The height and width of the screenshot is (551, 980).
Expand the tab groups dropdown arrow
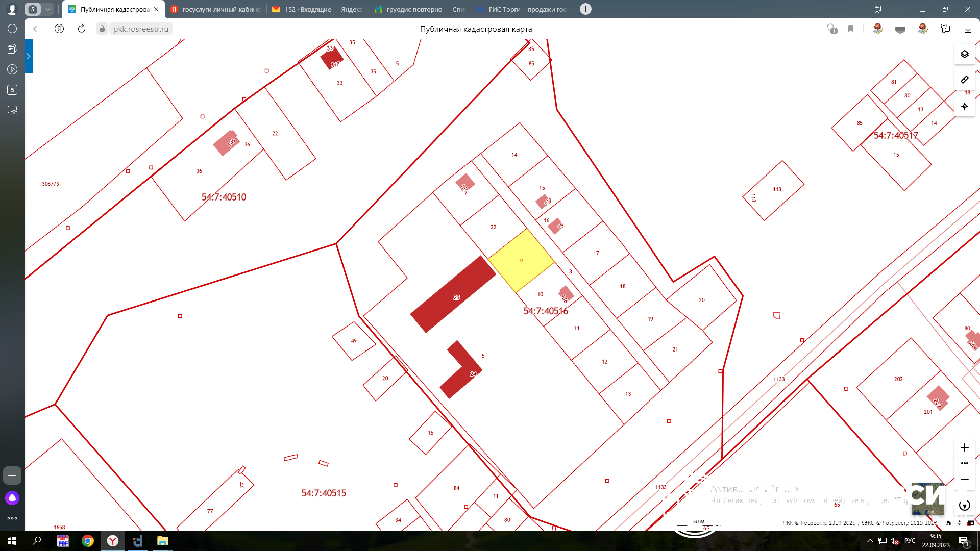[48, 9]
